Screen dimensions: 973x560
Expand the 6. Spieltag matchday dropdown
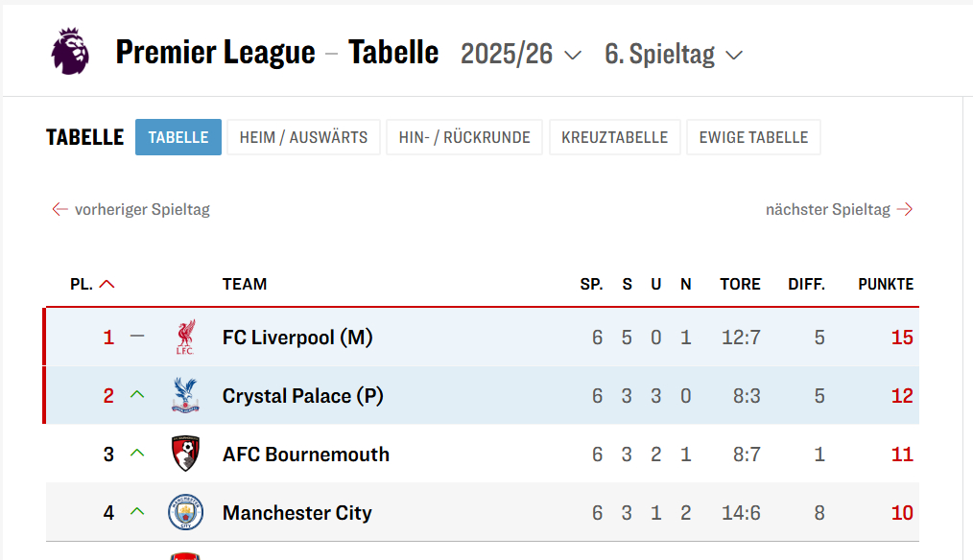coord(674,54)
